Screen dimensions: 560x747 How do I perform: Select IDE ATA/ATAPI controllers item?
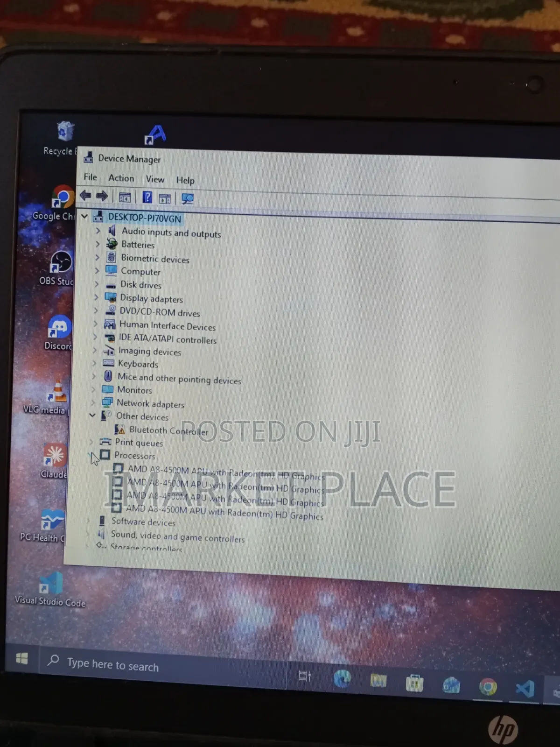coord(168,338)
